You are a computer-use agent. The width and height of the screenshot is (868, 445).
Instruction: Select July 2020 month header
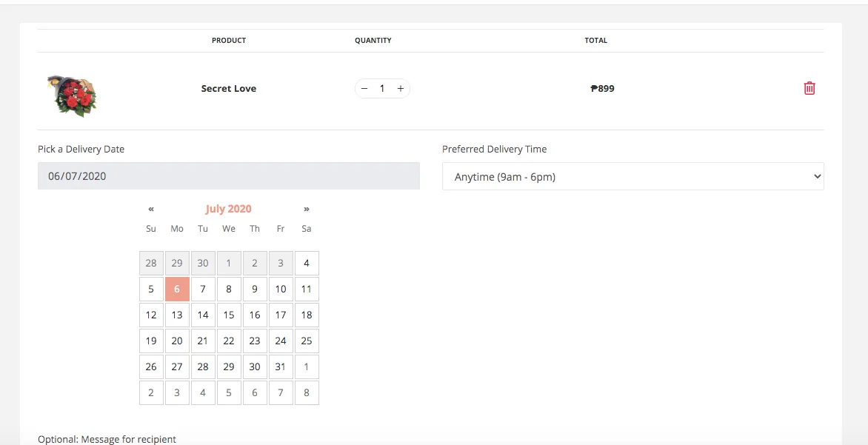229,209
